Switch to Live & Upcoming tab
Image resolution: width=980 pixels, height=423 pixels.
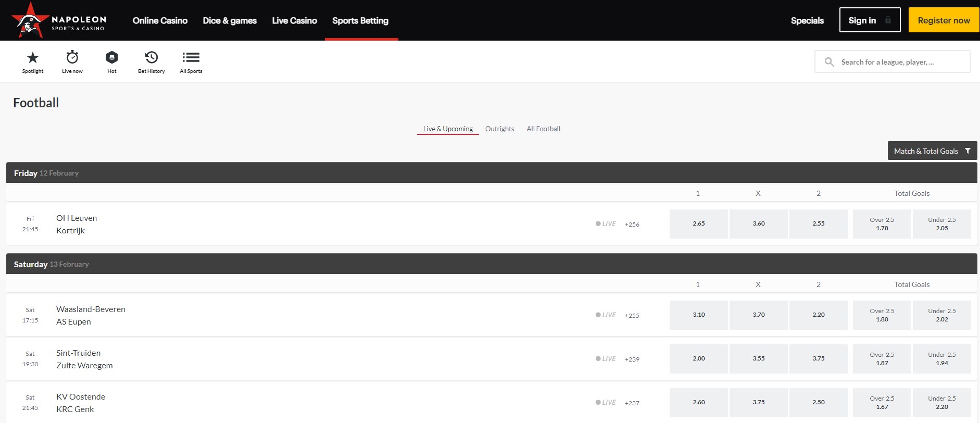(x=448, y=129)
